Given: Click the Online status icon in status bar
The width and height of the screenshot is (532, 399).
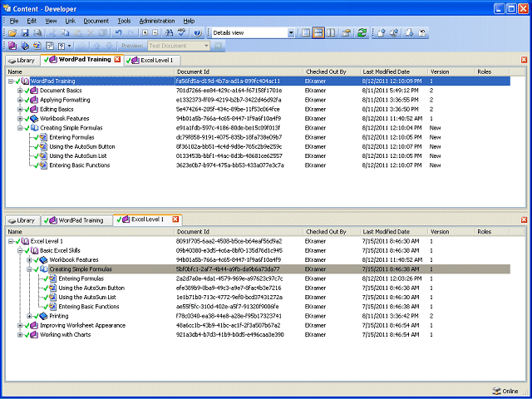Looking at the screenshot, I should [x=496, y=391].
